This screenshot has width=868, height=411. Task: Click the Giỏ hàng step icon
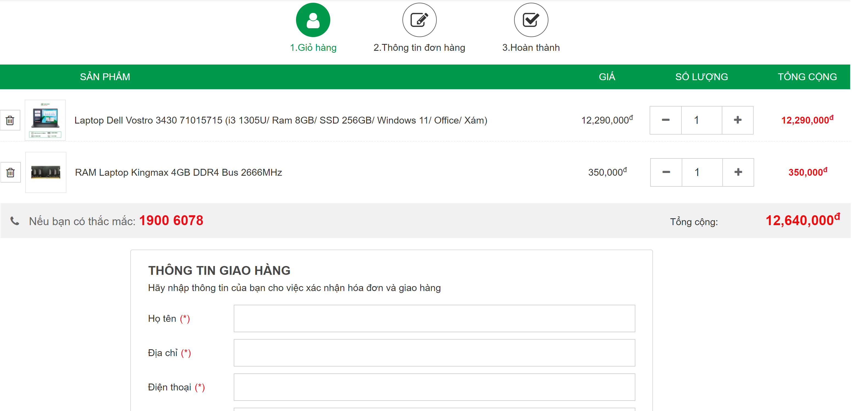coord(313,20)
